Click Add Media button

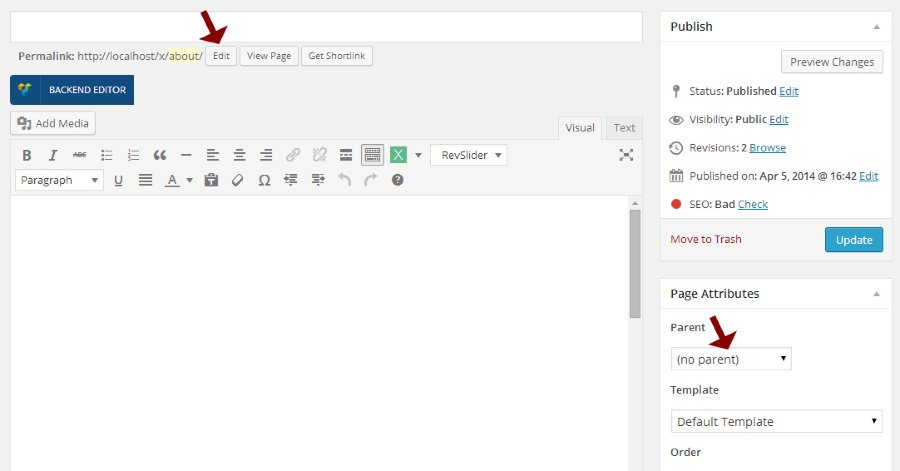pos(53,123)
